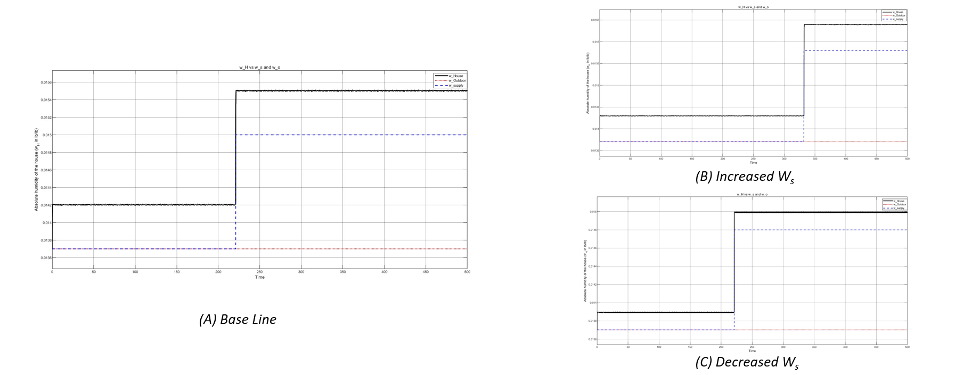
Task: Select w_supply legend entry in Base Line plot
Action: coord(455,85)
